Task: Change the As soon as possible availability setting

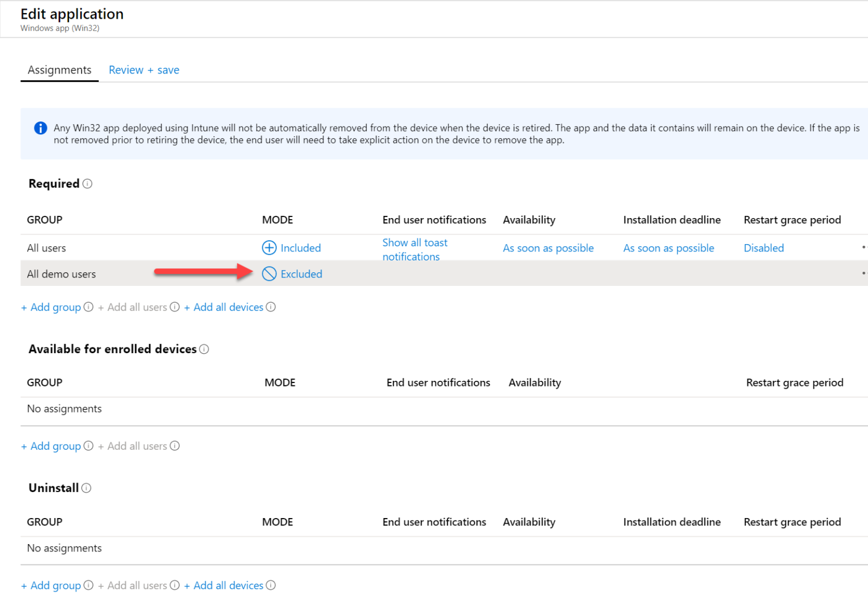Action: (x=548, y=247)
